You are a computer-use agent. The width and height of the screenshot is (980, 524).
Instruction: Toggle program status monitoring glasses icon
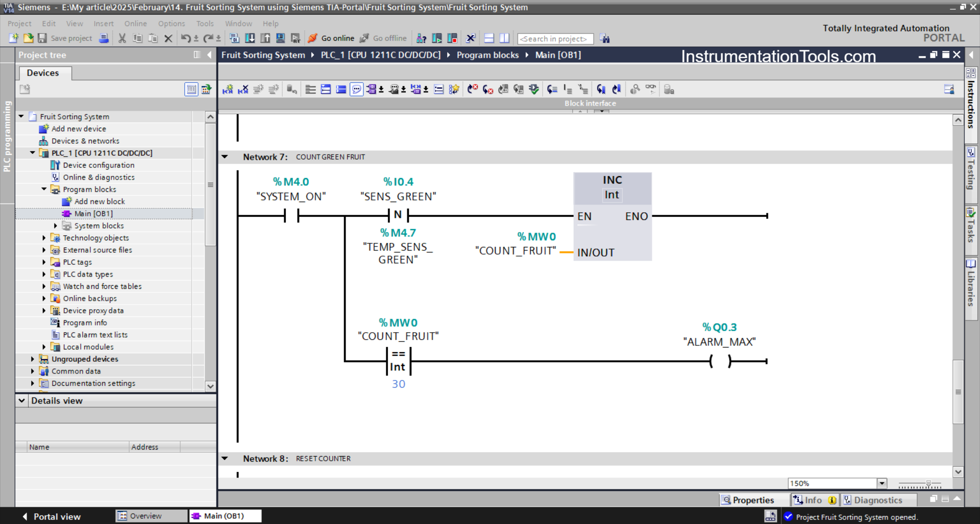(x=650, y=89)
